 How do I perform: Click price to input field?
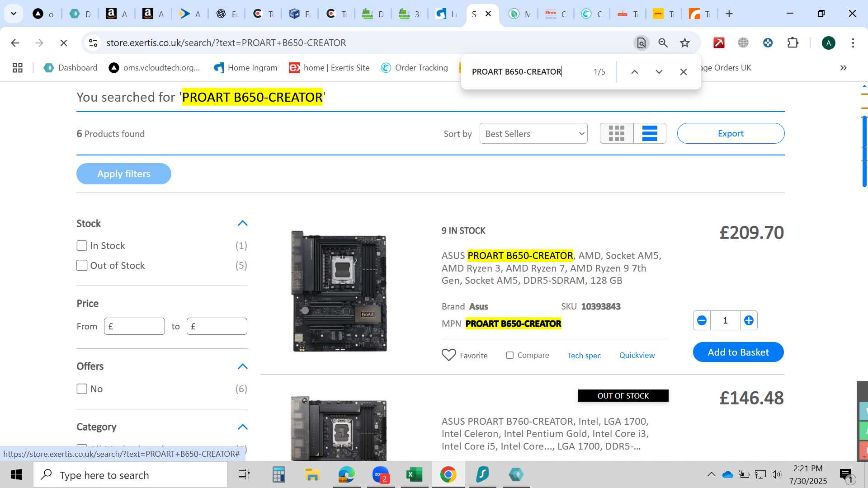click(217, 326)
